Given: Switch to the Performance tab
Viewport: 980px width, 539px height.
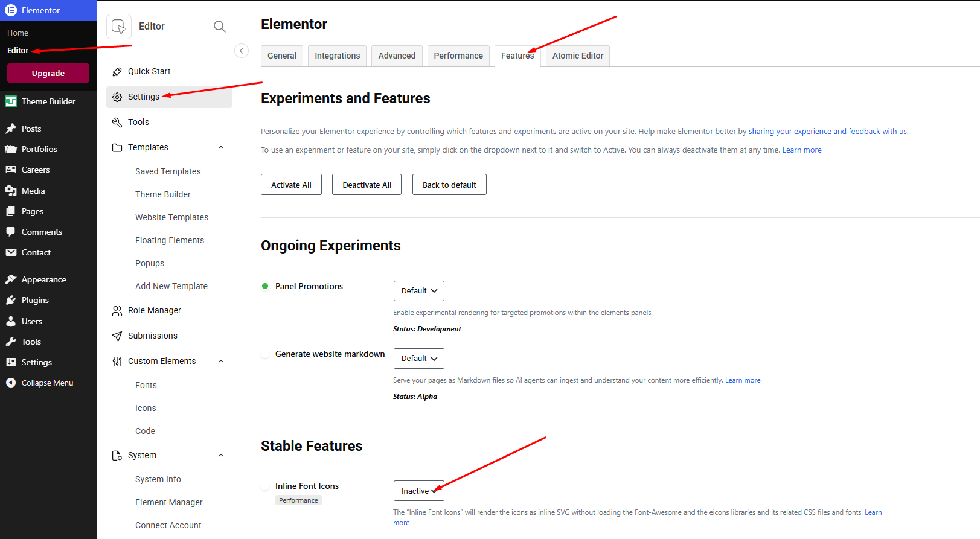Looking at the screenshot, I should click(x=458, y=56).
